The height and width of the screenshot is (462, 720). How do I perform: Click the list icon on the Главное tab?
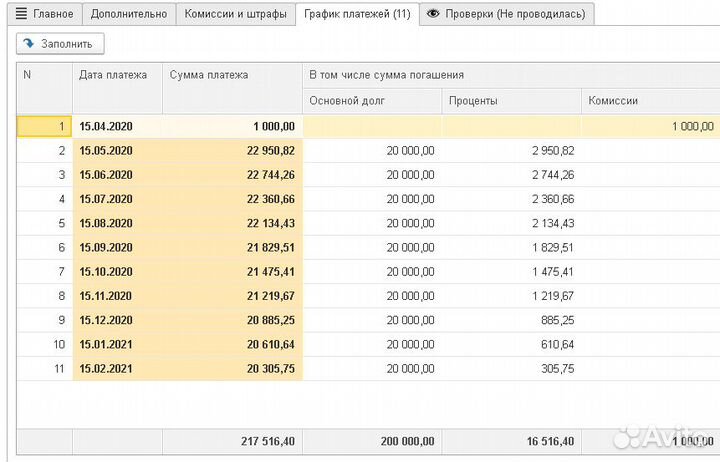(x=21, y=14)
